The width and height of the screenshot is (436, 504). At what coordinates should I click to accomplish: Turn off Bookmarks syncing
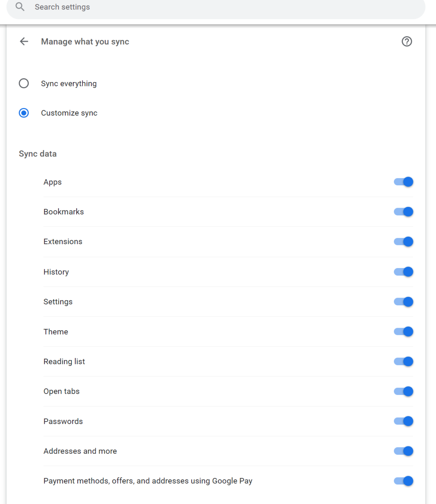click(x=403, y=212)
